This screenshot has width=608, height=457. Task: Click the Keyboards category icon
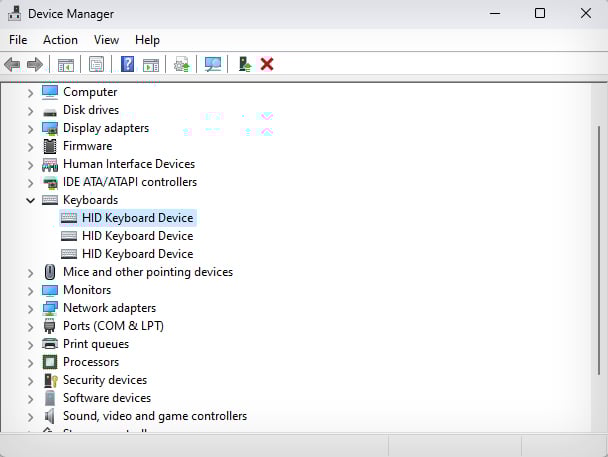pos(50,200)
